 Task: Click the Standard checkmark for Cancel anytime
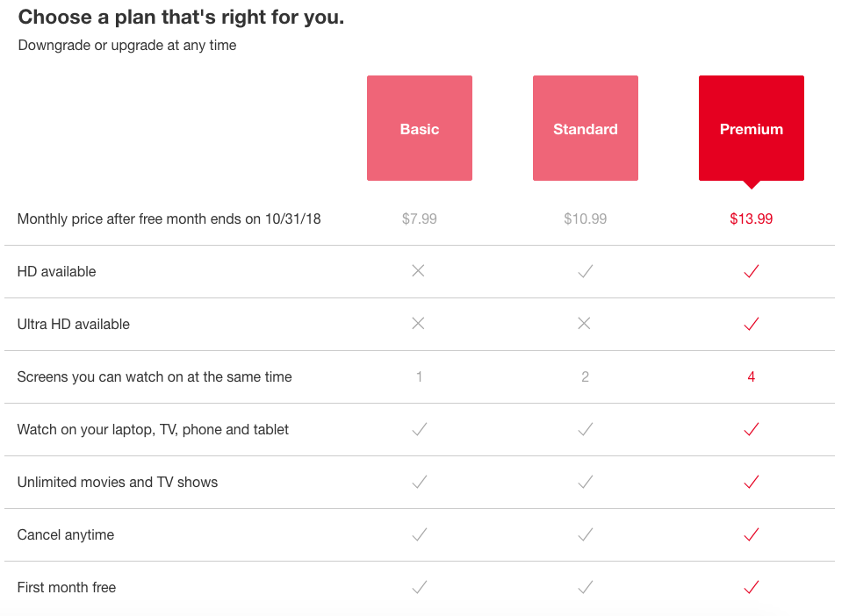coord(585,534)
